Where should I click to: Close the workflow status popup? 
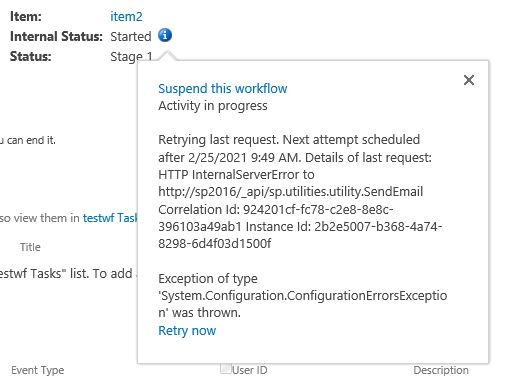469,80
